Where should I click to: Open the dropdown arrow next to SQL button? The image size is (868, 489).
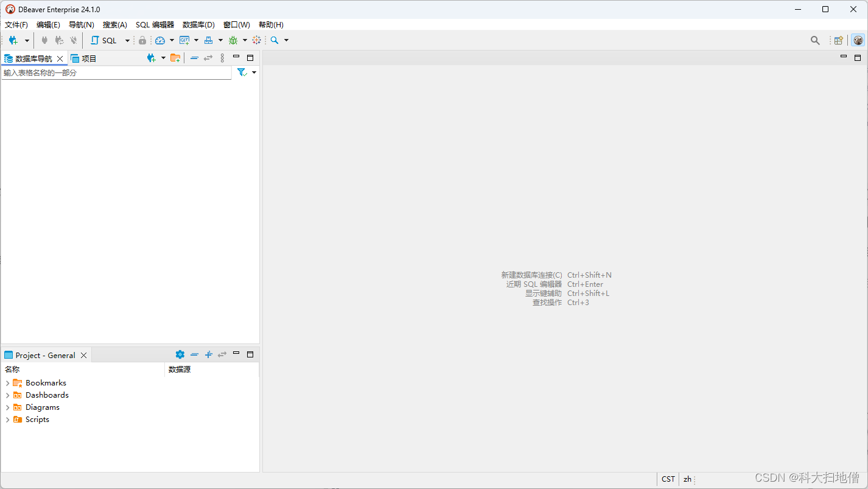click(127, 40)
